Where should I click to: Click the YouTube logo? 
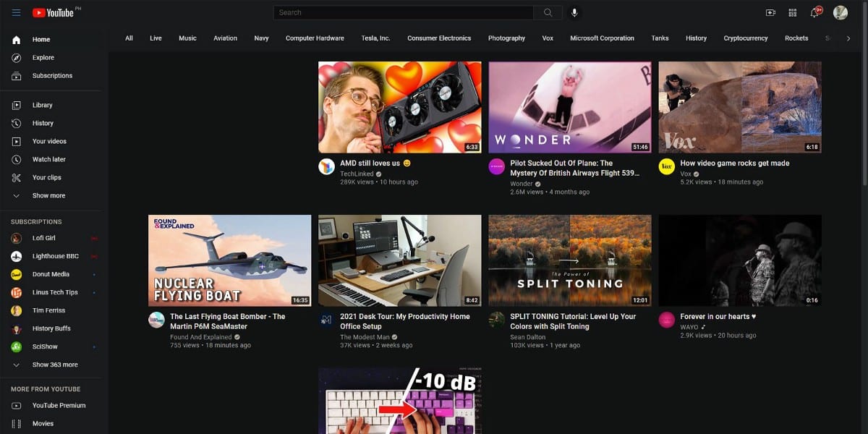pos(53,12)
